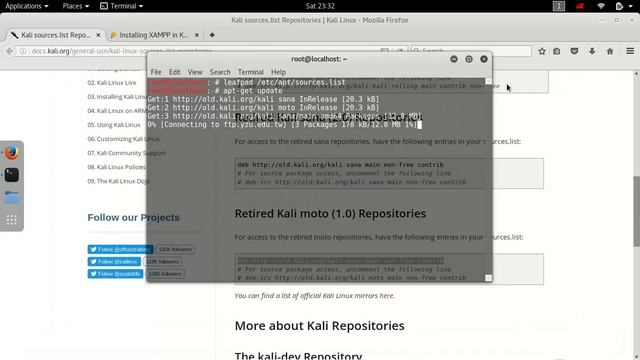Click 'More about Kali Repositories' heading
640x360 pixels.
(320, 326)
